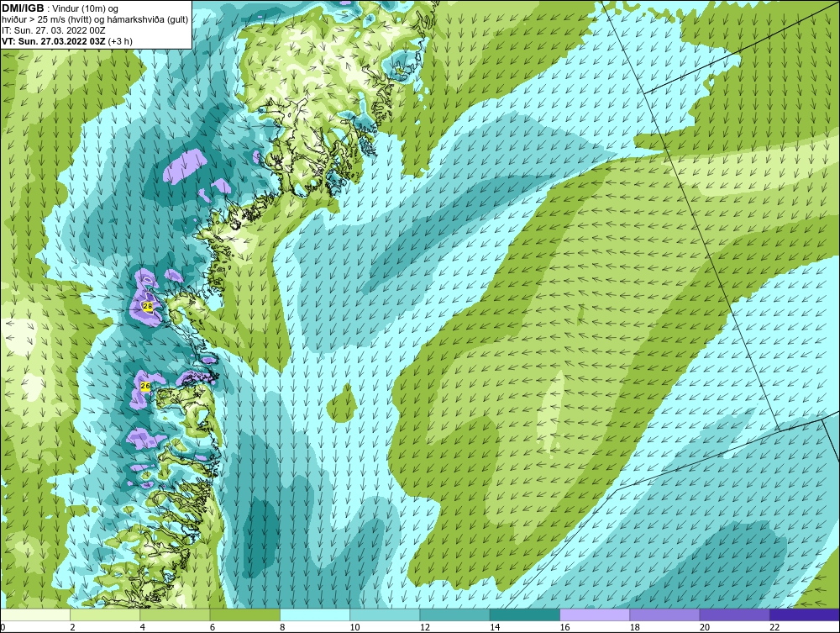This screenshot has width=840, height=633.
Task: Click the scale value '10' on legend
Action: pos(354,628)
